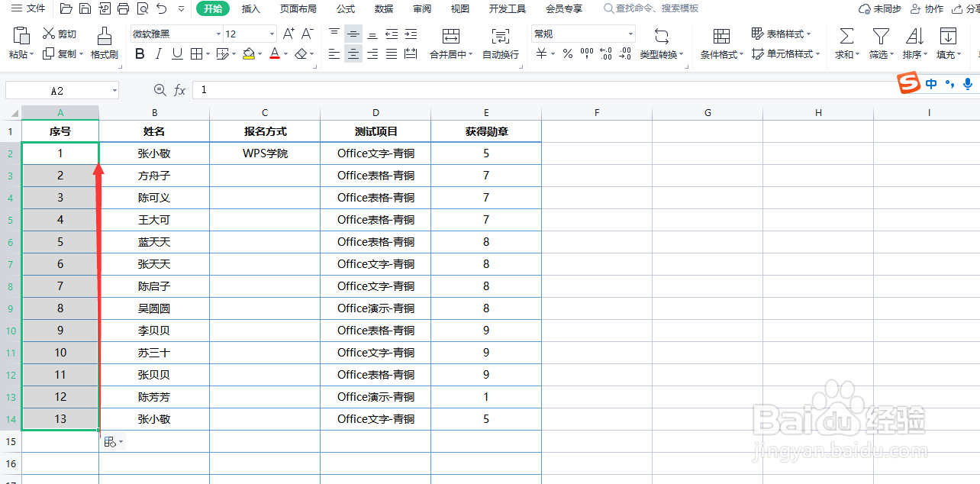The height and width of the screenshot is (484, 980).
Task: Select the format painter tool 格式刷
Action: pos(105,42)
